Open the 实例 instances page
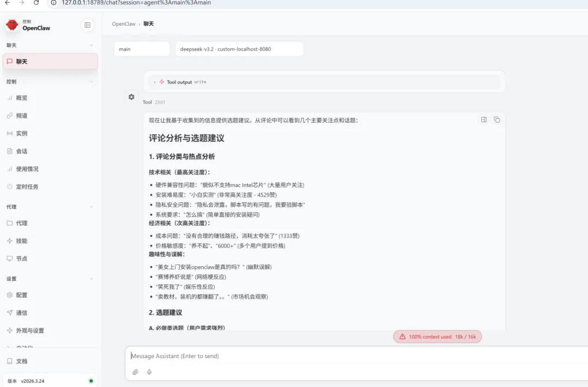This screenshot has height=387, width=588. click(x=50, y=133)
